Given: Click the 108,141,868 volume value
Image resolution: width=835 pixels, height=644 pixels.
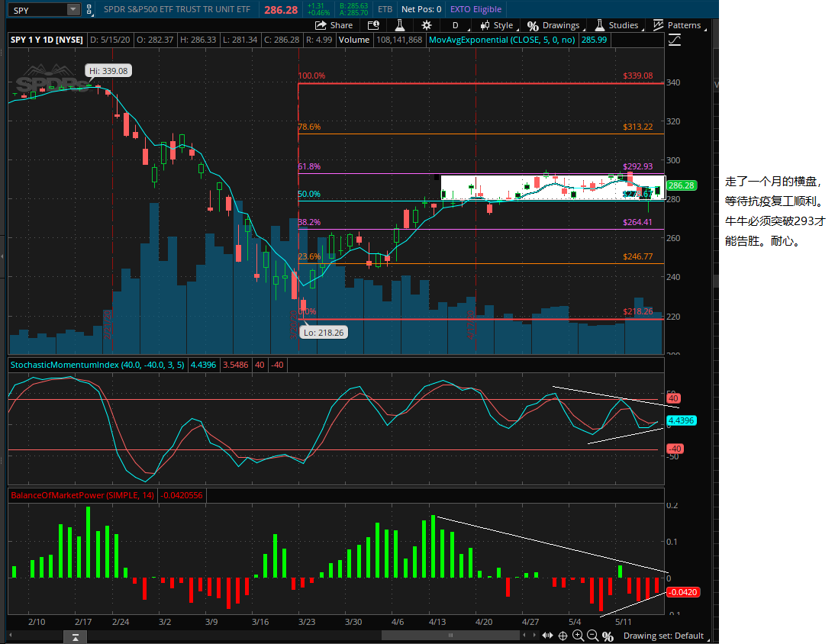Looking at the screenshot, I should [x=399, y=40].
